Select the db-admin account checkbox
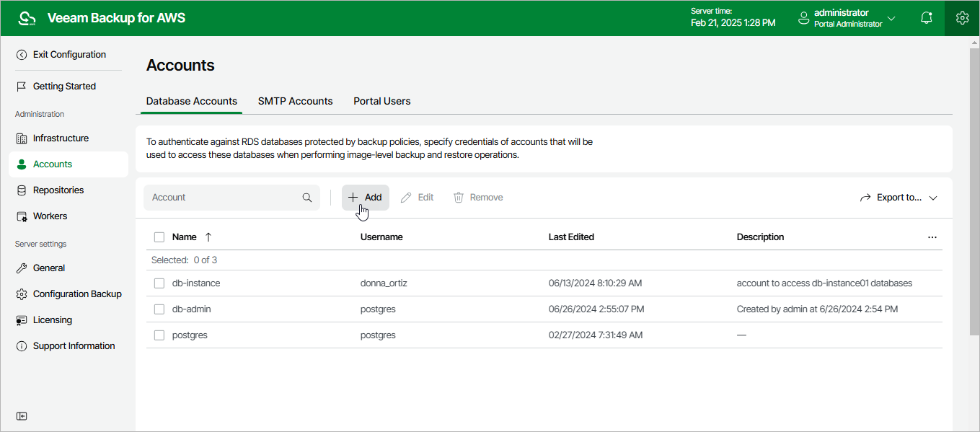The image size is (980, 432). coord(159,309)
